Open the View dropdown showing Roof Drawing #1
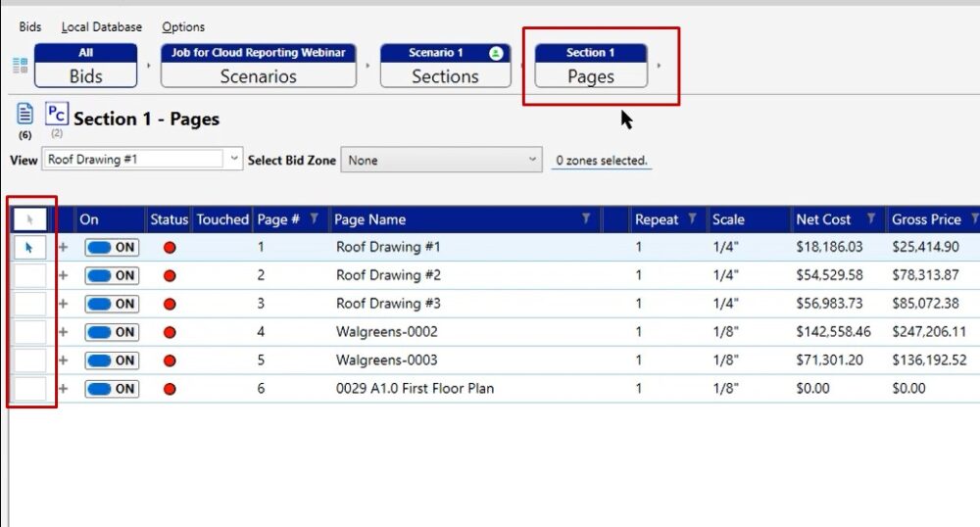Screen dimensions: 980x527 [x=234, y=159]
